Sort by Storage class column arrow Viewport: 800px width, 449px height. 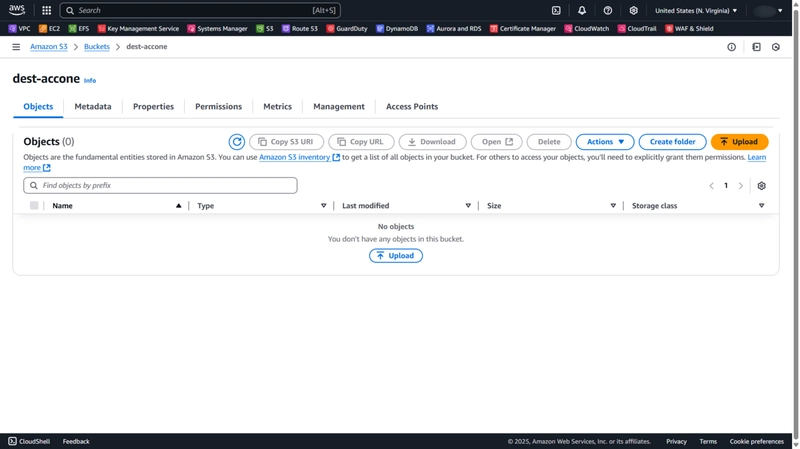761,206
